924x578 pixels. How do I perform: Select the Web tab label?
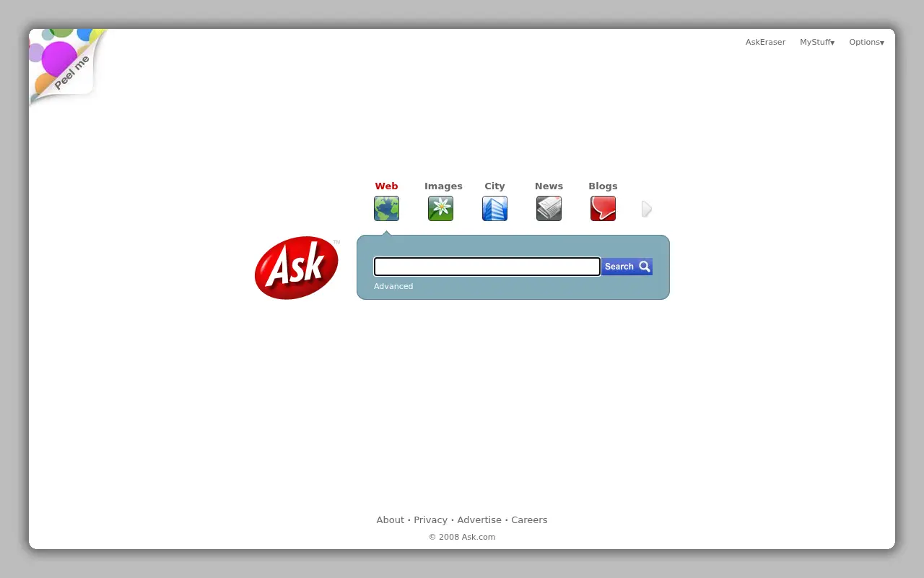pos(386,186)
